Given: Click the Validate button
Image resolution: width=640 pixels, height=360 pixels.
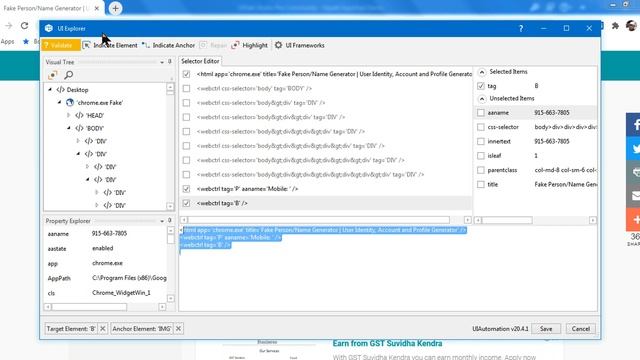Looking at the screenshot, I should [x=60, y=45].
